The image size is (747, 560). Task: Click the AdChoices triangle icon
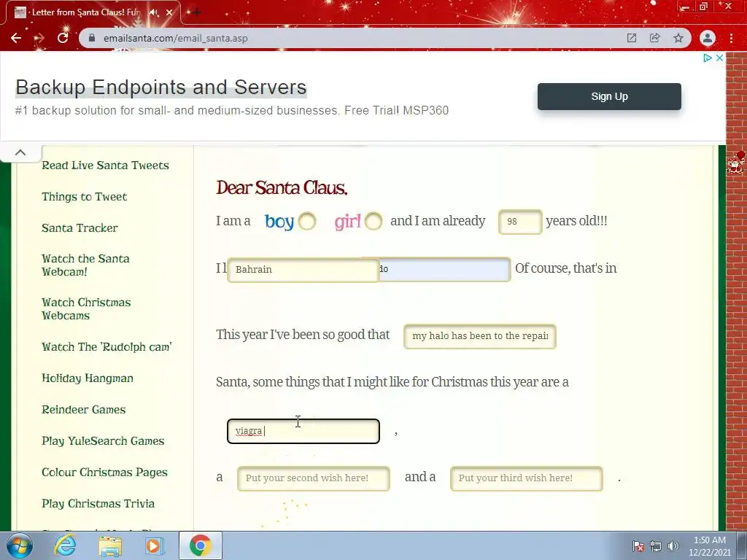(x=708, y=58)
